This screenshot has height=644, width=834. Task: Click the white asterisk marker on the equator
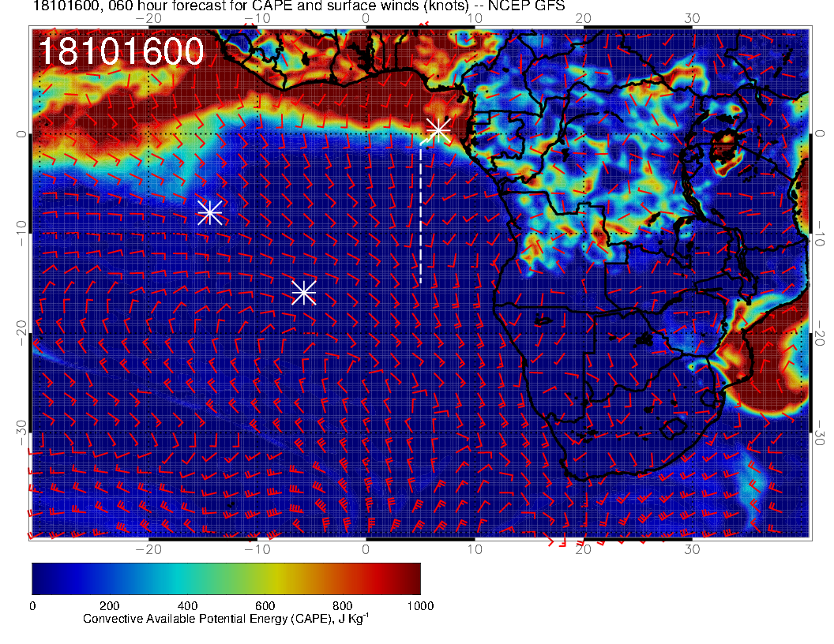click(x=438, y=130)
